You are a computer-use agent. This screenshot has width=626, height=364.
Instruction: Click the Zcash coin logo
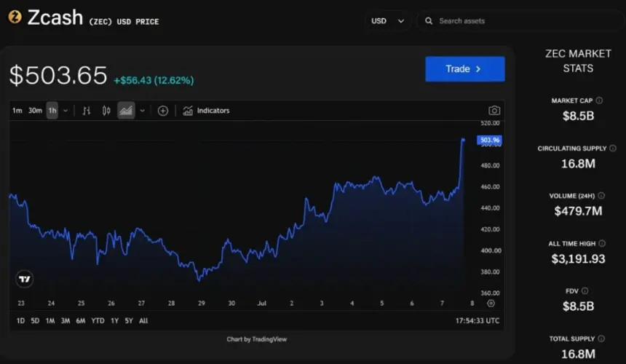[x=15, y=17]
